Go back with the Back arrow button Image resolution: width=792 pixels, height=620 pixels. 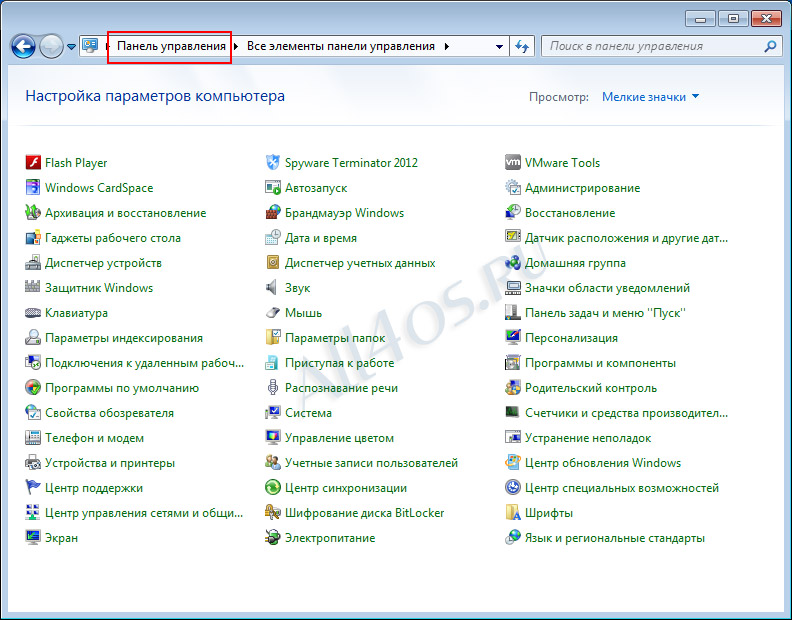click(x=23, y=47)
